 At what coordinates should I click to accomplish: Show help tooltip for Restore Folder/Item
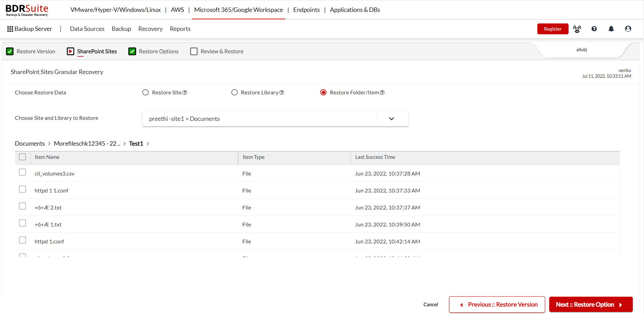click(382, 93)
